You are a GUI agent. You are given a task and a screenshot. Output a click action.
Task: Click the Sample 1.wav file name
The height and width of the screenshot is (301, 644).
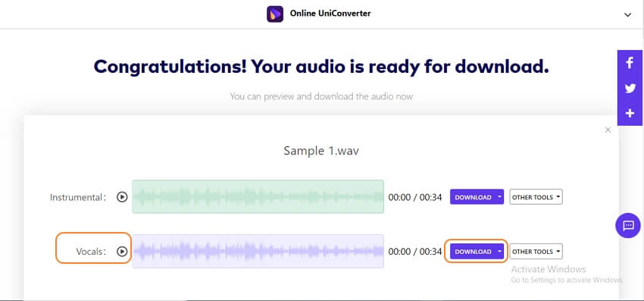(x=321, y=151)
